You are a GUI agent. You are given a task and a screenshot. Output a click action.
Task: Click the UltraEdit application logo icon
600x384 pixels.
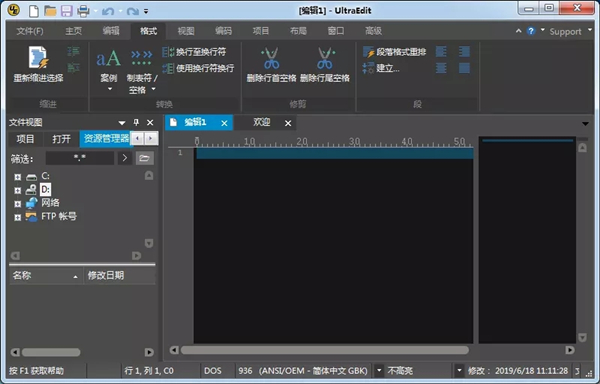tap(14, 10)
